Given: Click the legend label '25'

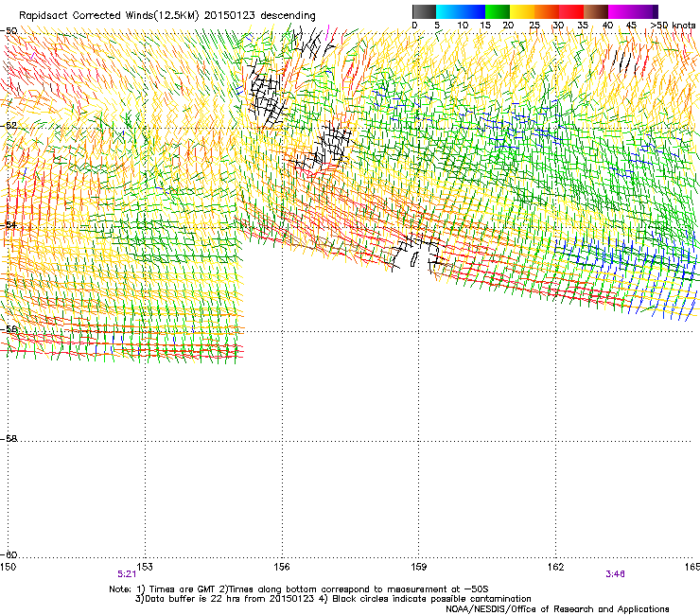Looking at the screenshot, I should pos(534,26).
